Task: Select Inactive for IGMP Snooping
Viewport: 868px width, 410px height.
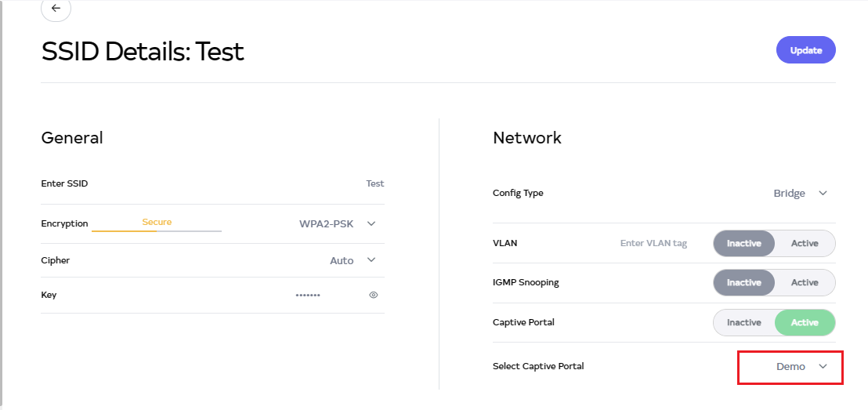Action: 743,282
